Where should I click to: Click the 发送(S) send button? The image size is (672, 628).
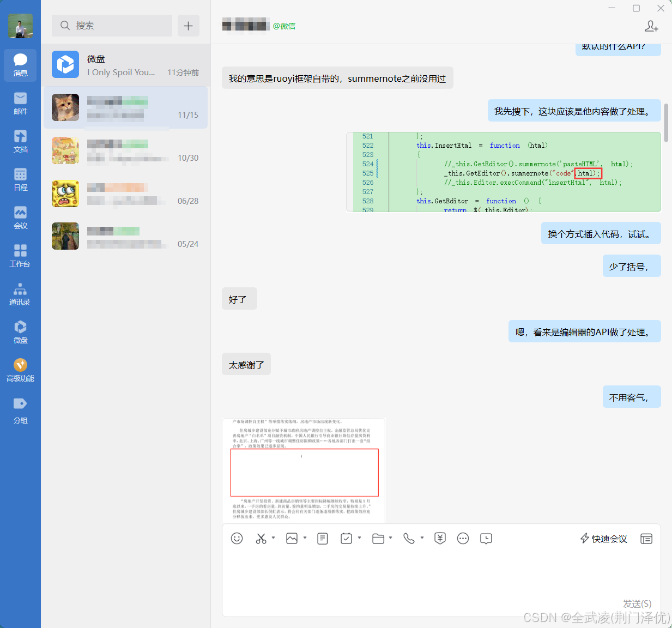pos(637,603)
